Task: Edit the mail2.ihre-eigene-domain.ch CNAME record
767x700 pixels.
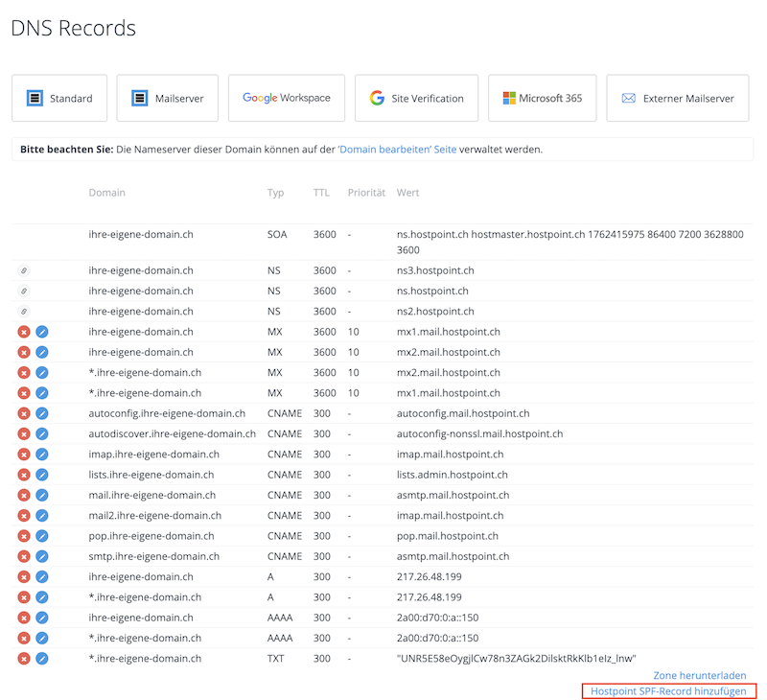Action: (42, 516)
